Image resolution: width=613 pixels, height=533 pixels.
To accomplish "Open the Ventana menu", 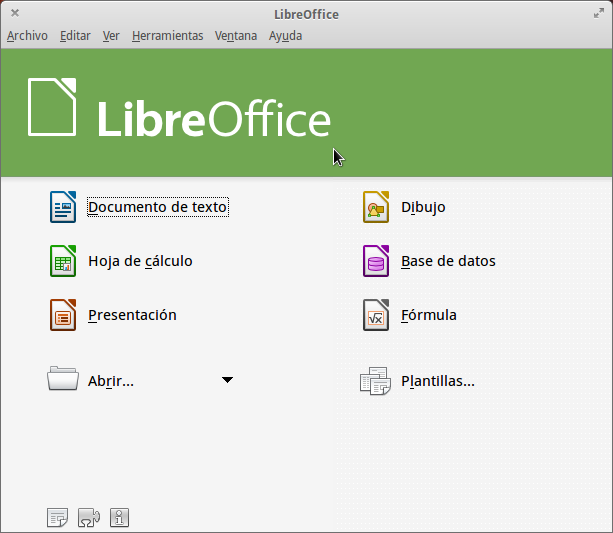I will coord(236,36).
